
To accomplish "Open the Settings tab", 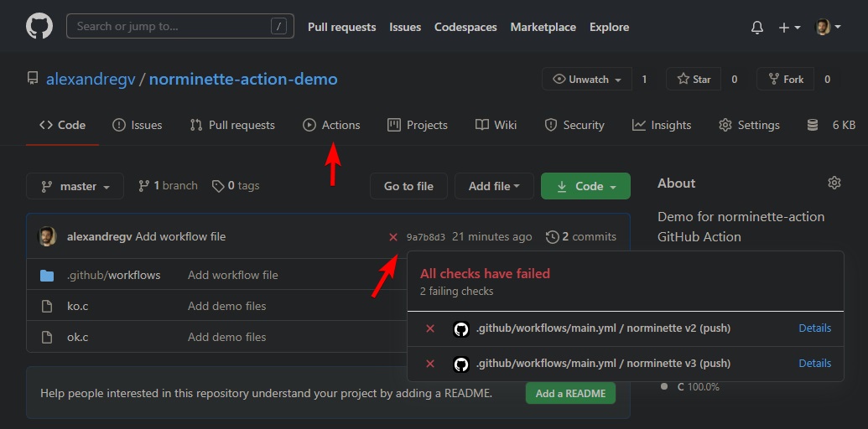I will click(x=749, y=125).
